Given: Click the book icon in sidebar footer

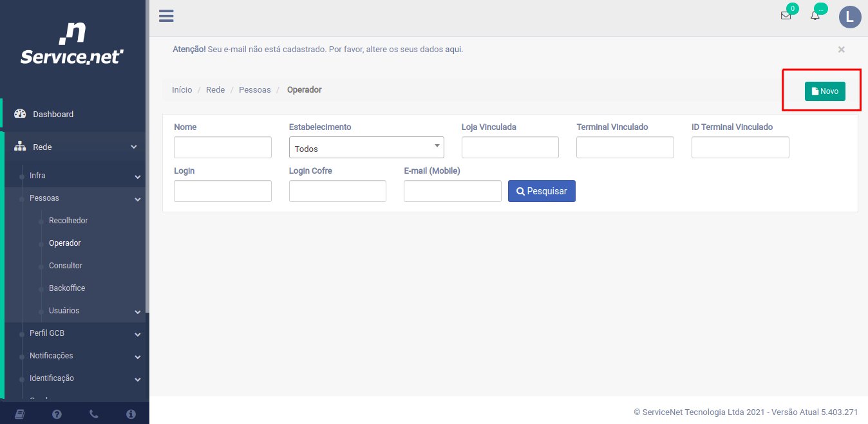Looking at the screenshot, I should click(x=19, y=414).
